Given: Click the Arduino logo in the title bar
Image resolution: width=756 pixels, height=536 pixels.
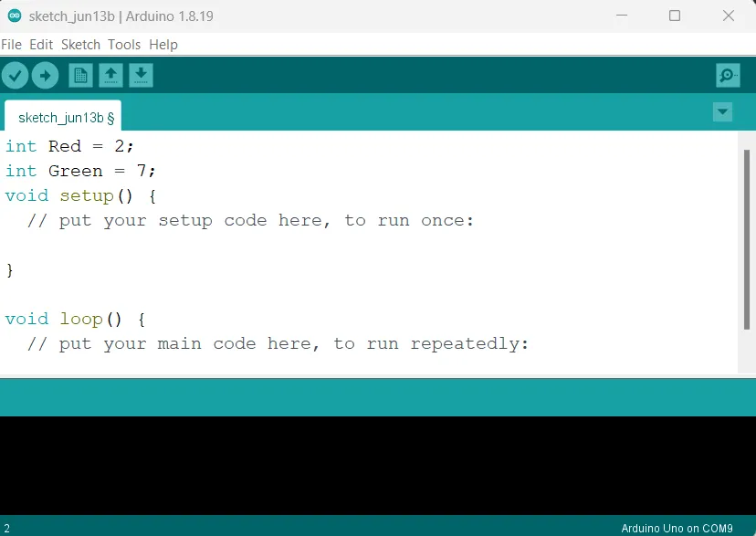Looking at the screenshot, I should point(15,16).
